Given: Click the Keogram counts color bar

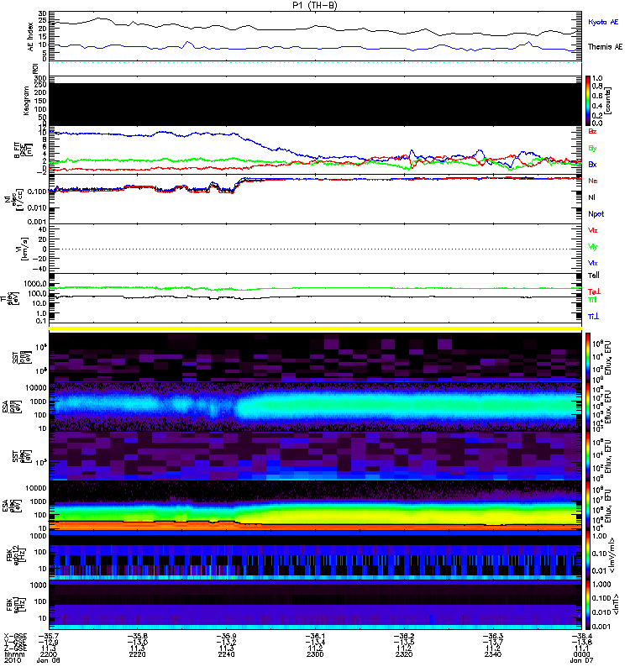Looking at the screenshot, I should tap(588, 101).
